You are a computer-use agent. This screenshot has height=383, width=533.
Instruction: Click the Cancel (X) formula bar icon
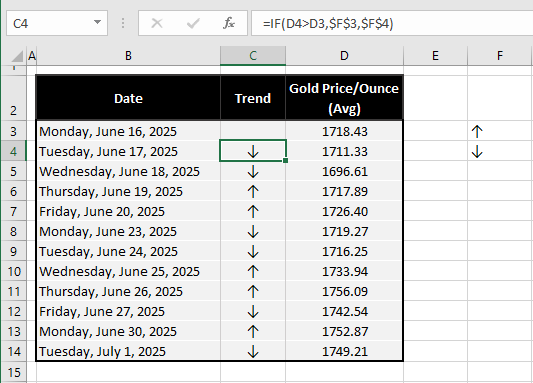click(157, 23)
